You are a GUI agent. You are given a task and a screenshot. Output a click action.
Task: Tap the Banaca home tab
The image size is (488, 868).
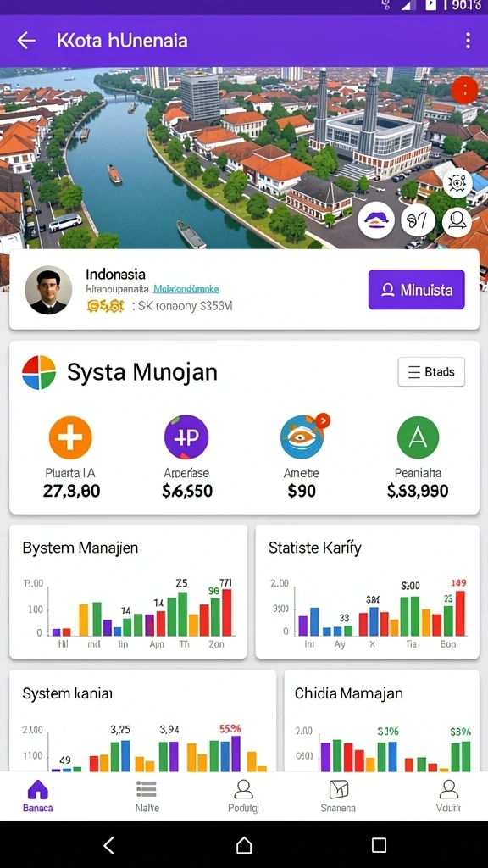click(x=37, y=795)
